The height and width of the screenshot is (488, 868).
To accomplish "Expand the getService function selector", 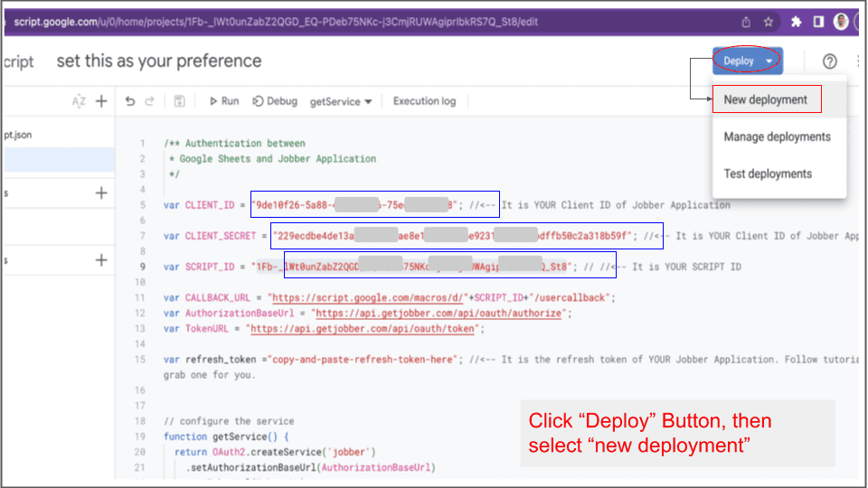I will [341, 101].
